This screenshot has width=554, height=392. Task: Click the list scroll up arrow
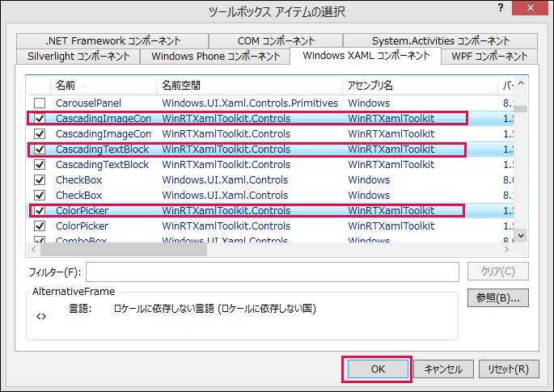pos(521,84)
